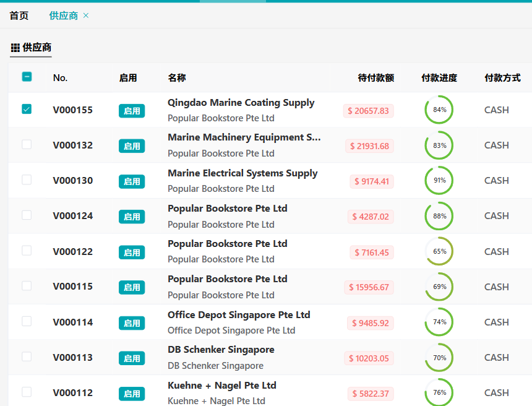This screenshot has height=406, width=532.
Task: Check the box for V000132
Action: click(27, 145)
